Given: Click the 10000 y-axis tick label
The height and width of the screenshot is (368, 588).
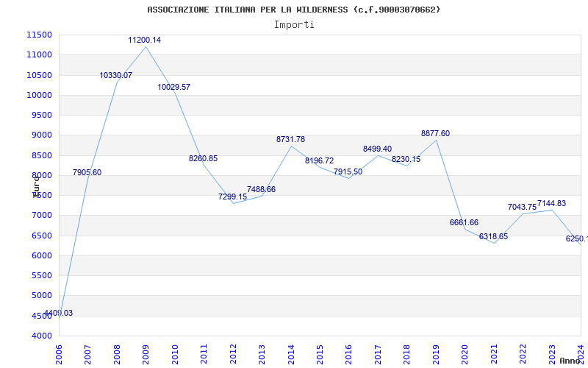Looking at the screenshot, I should (40, 95).
